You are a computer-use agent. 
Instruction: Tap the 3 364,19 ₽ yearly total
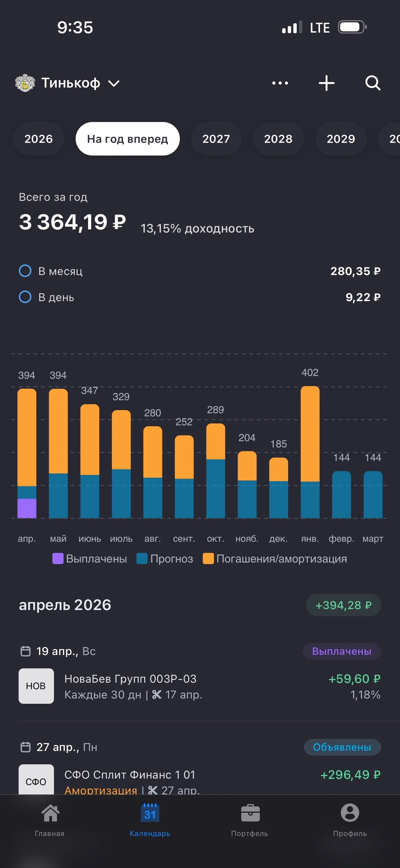(72, 222)
